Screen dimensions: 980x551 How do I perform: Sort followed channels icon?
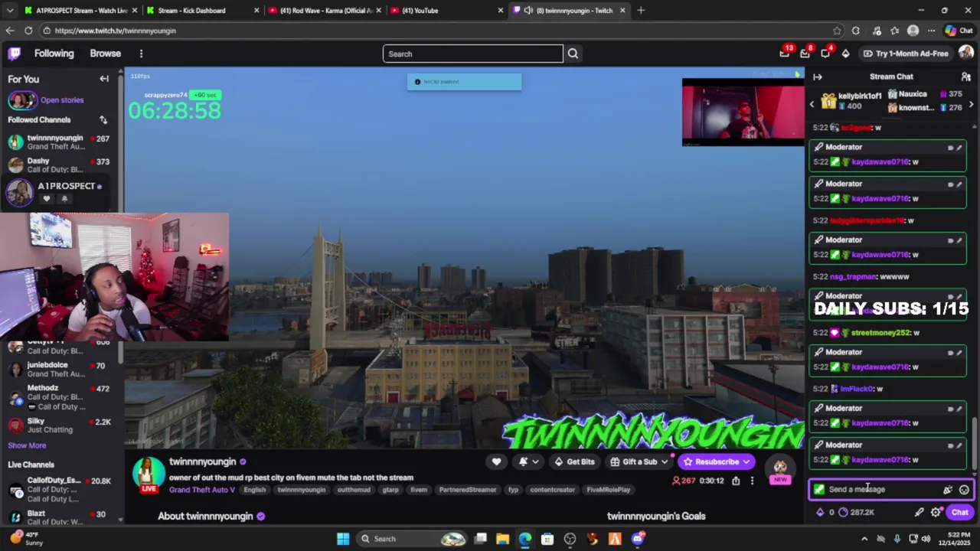pos(103,120)
